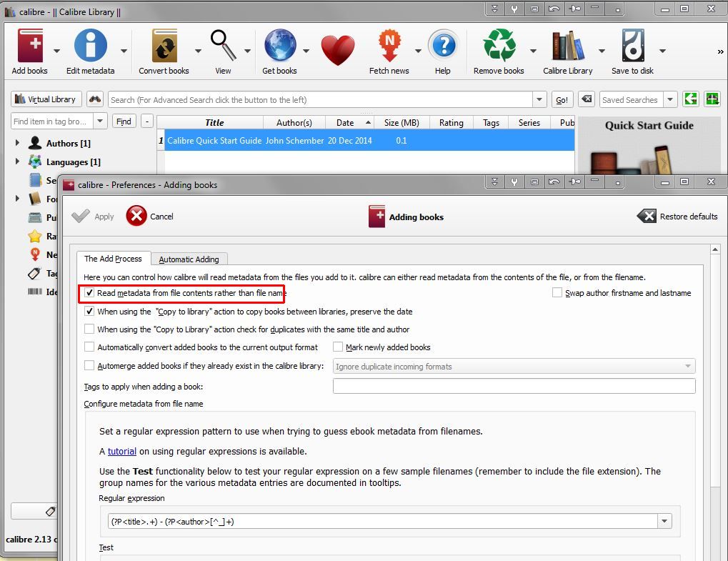Click the Find item in tag browser field
Viewport: 728px width, 561px height.
[52, 121]
